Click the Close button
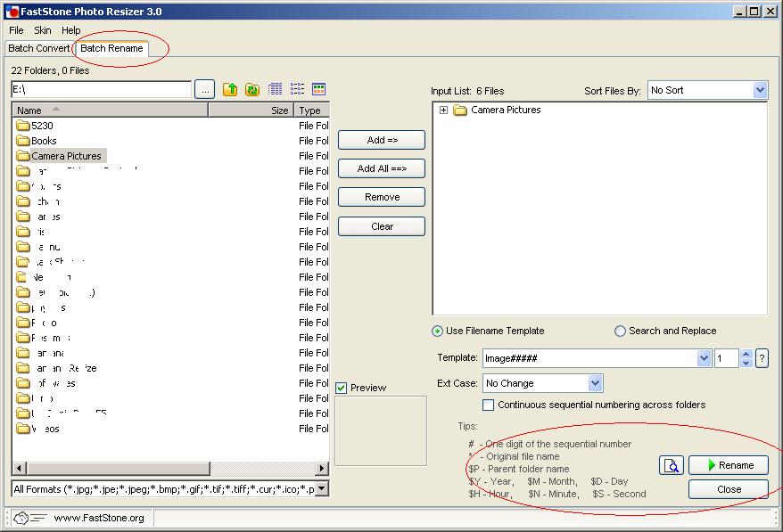This screenshot has height=532, width=783. 729,489
